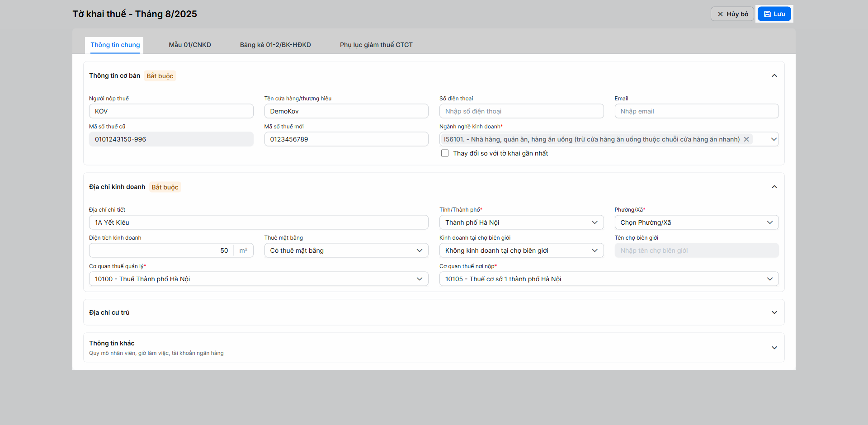Open Kinh doanh tại chợ biên giới dropdown
This screenshot has height=425, width=868.
coord(521,250)
